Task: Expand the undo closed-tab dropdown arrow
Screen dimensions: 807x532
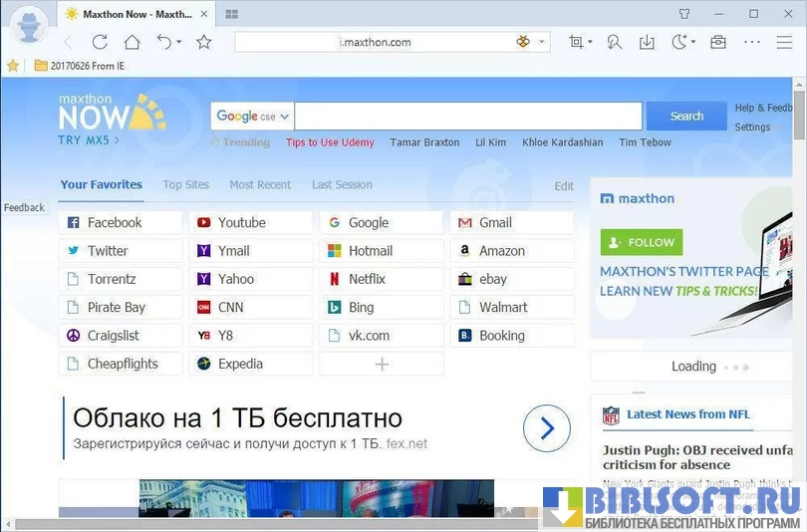Action: (x=178, y=43)
